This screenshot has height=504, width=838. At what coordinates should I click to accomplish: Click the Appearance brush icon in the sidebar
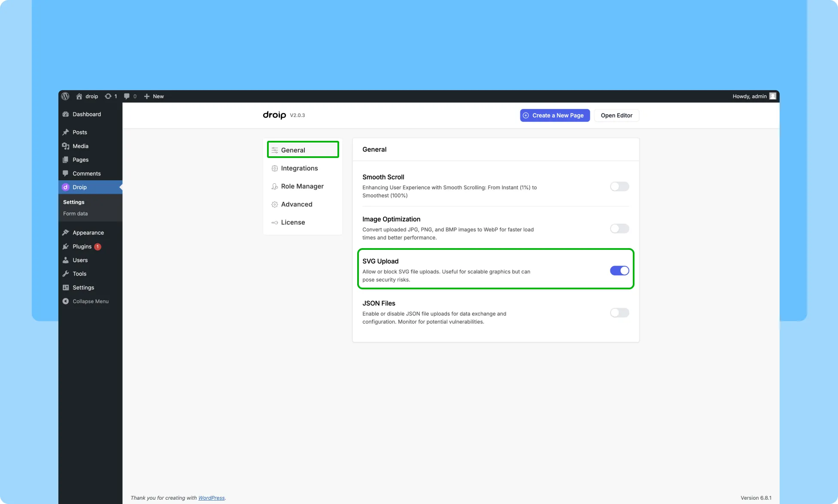[x=66, y=233]
